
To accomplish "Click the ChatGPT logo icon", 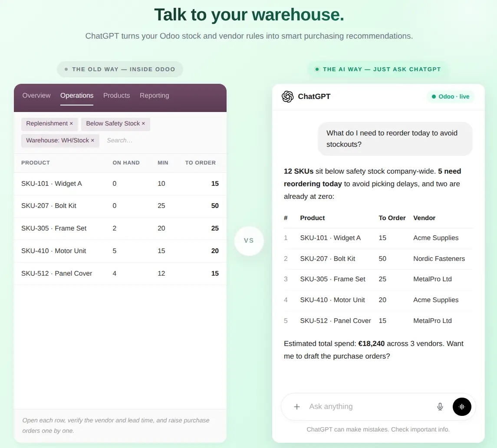I will click(287, 96).
